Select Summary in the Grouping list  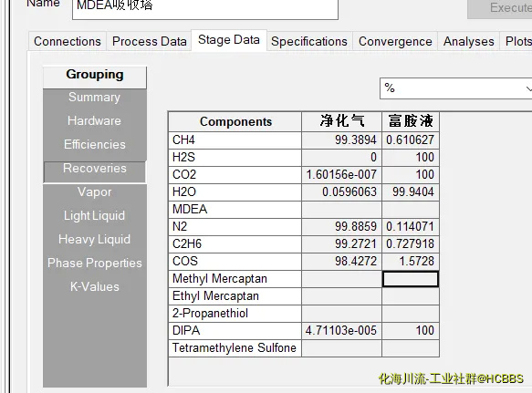click(x=95, y=98)
